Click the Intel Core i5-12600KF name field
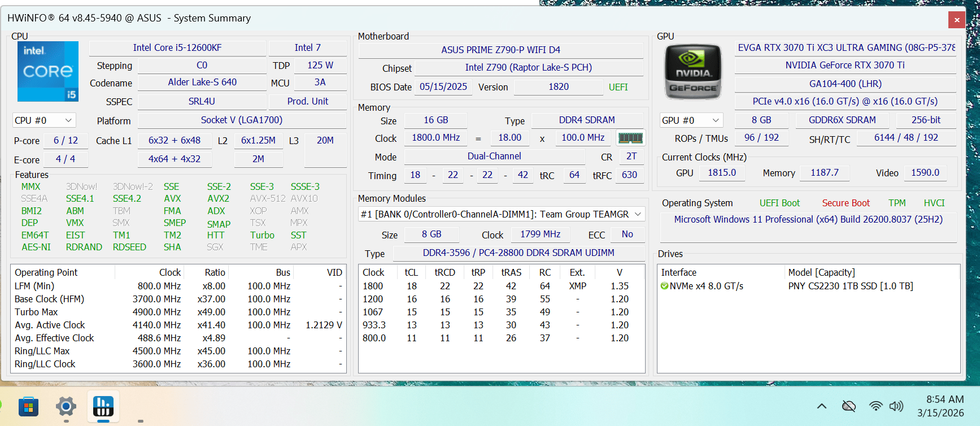Image resolution: width=980 pixels, height=426 pixels. coord(177,47)
